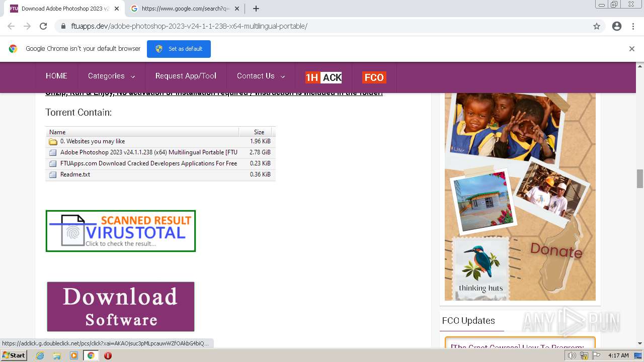Open the Windows Start button

pyautogui.click(x=14, y=355)
